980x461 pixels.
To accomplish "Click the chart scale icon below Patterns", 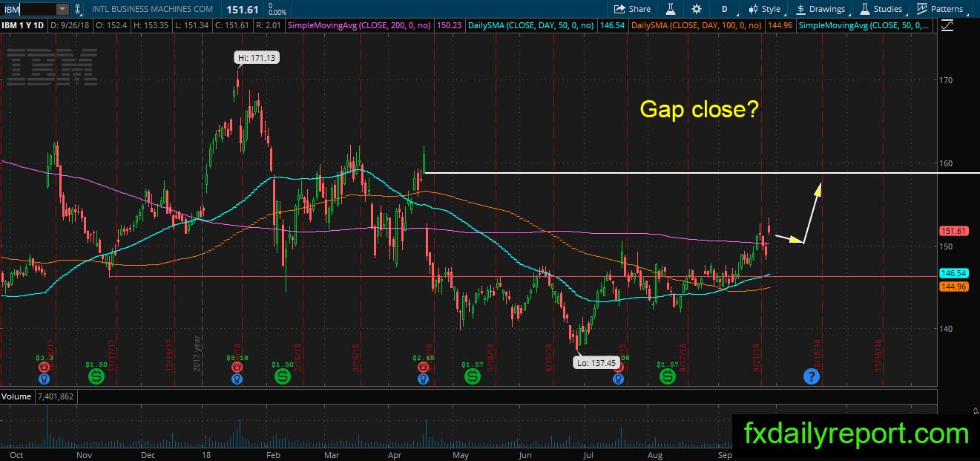I will pos(947,25).
